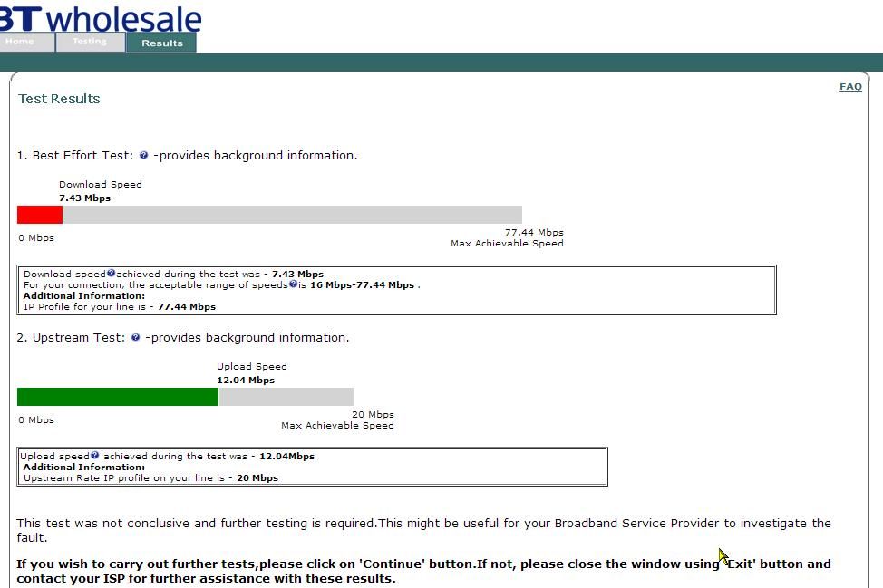
Task: Open the FAQ link
Action: [850, 87]
